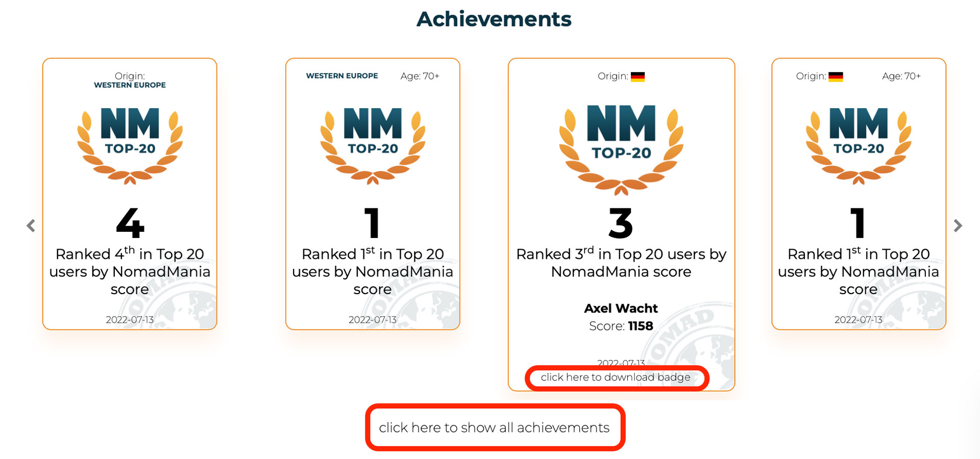Click German flag on Axel Wacht card
This screenshot has height=459, width=980.
[638, 77]
